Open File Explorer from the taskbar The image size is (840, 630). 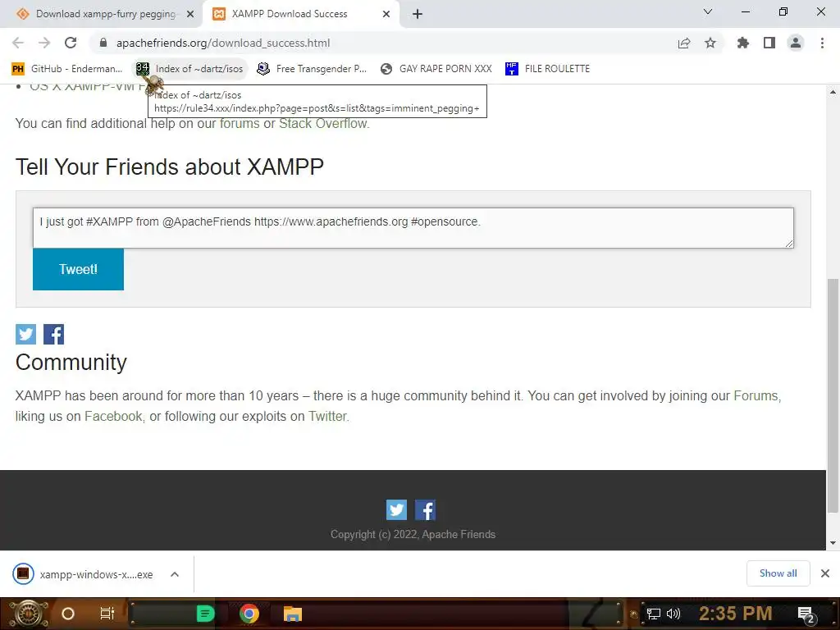tap(293, 614)
